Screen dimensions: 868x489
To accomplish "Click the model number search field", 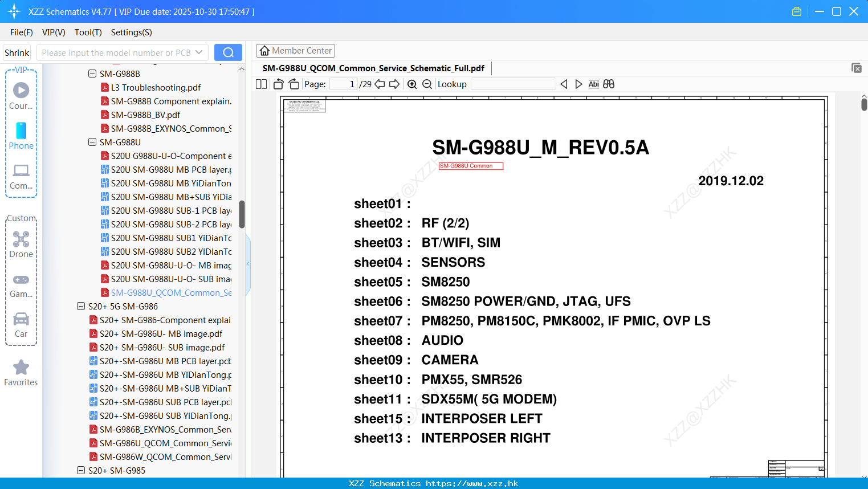I will coord(116,52).
